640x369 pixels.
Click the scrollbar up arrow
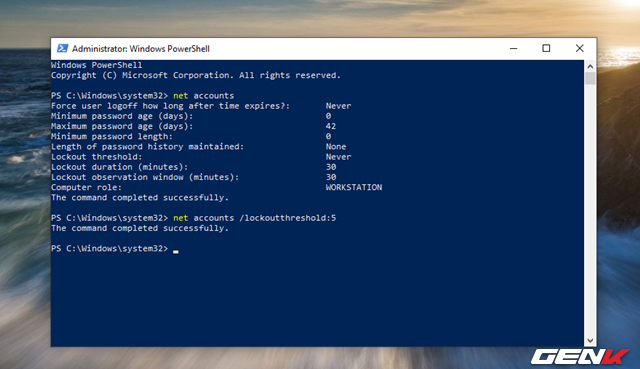tap(590, 66)
